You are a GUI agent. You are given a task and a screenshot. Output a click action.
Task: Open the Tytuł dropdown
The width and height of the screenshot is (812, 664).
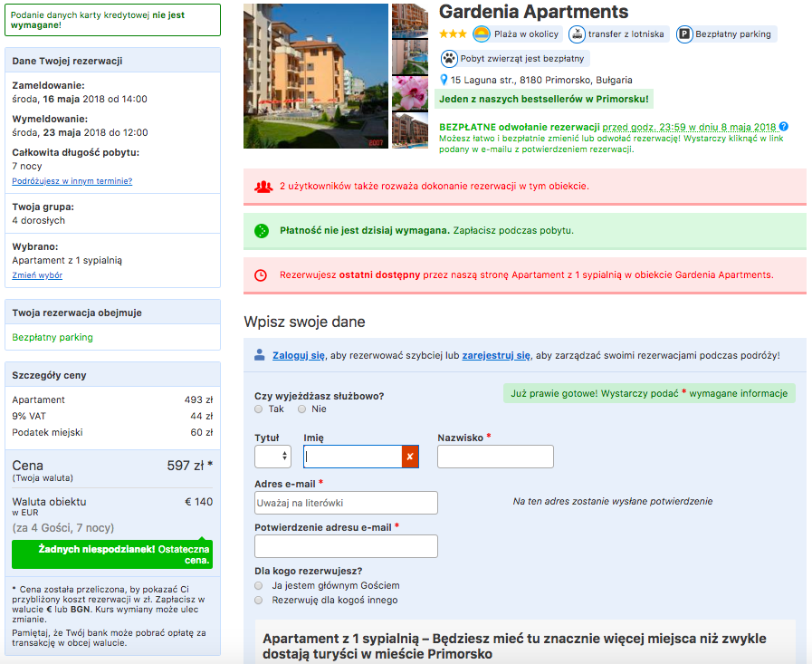272,457
